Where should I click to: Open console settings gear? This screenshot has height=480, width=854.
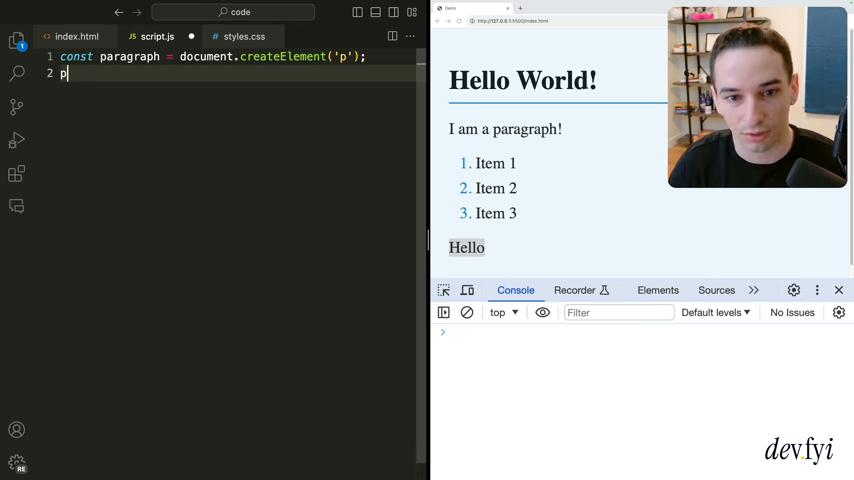pos(839,313)
